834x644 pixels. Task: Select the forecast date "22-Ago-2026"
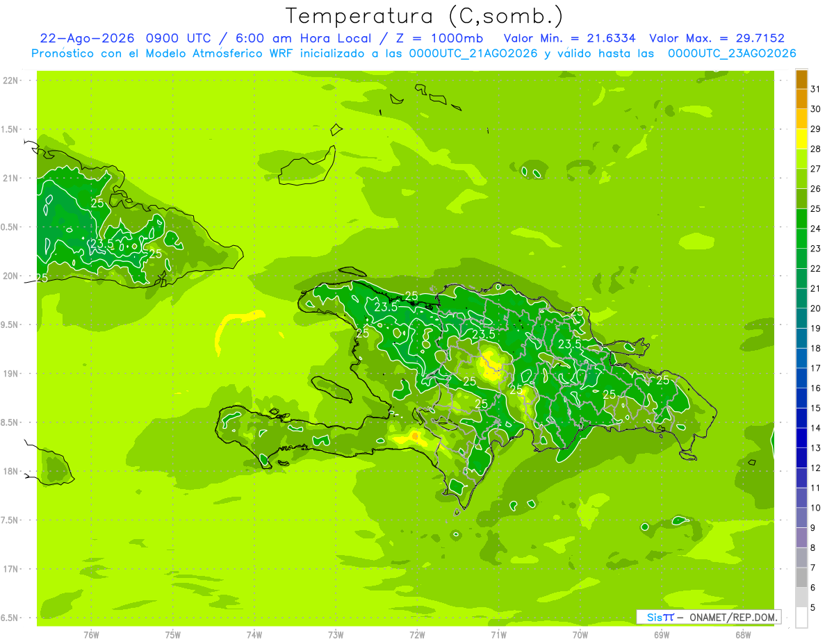[87, 38]
